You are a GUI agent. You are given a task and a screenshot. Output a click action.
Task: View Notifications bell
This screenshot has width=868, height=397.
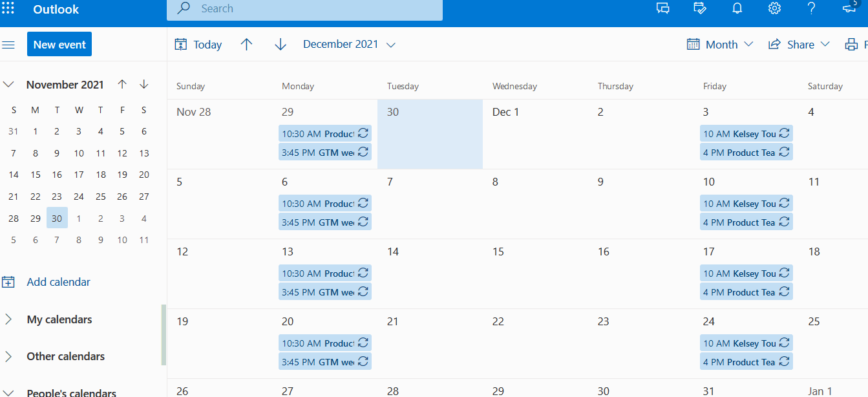tap(737, 8)
